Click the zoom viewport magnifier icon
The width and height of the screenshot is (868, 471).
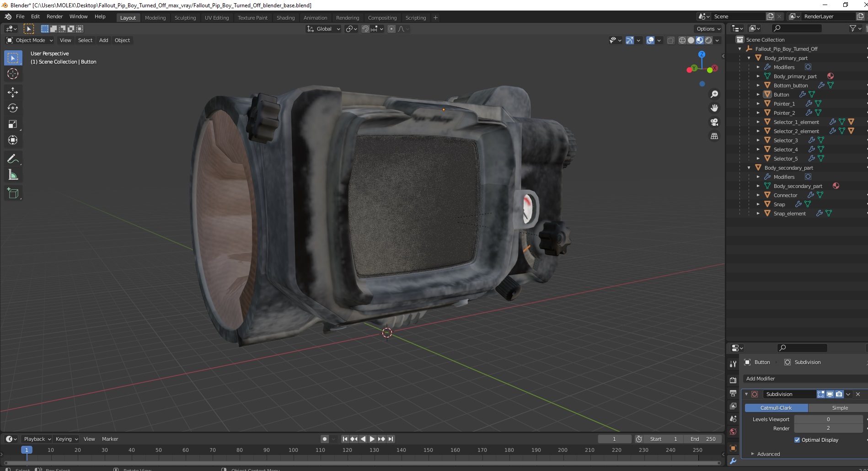(x=714, y=94)
